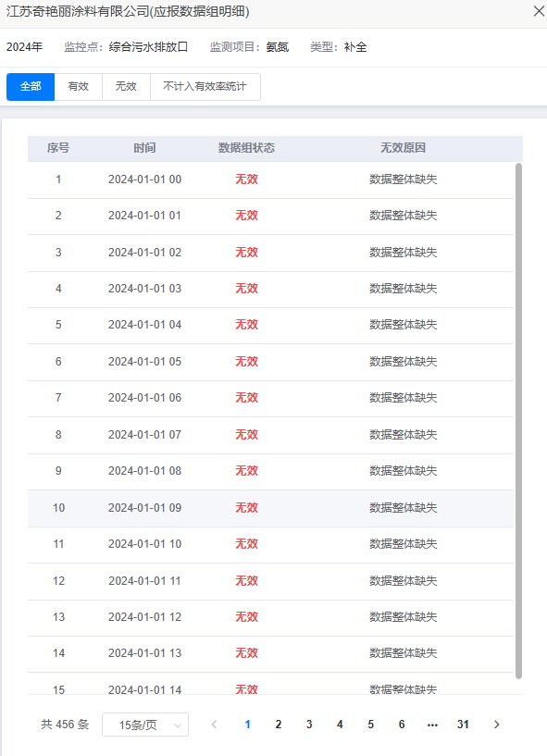Go to page 5
Screen dimensions: 547x756
point(371,725)
